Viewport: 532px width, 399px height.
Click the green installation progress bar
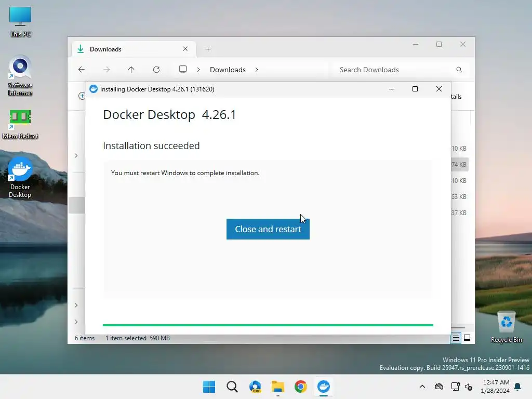[x=268, y=325]
